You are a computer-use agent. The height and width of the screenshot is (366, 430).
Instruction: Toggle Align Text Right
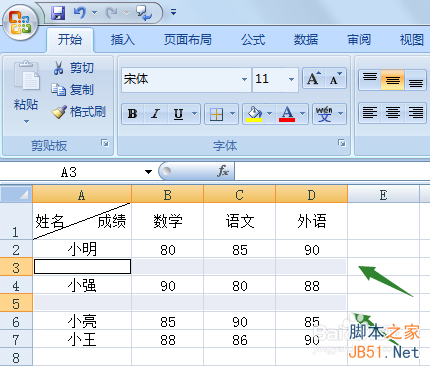point(416,113)
